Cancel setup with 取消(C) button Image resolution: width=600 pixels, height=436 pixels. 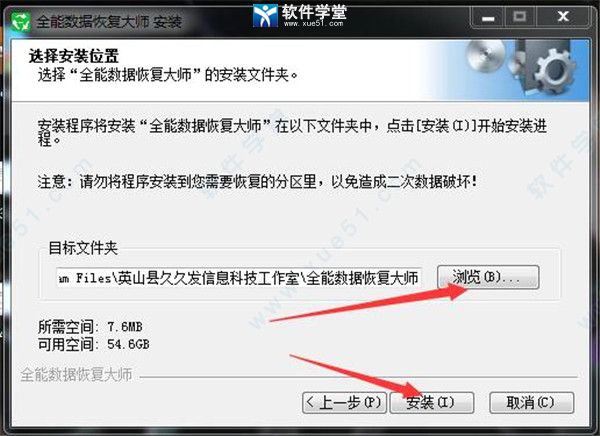532,402
